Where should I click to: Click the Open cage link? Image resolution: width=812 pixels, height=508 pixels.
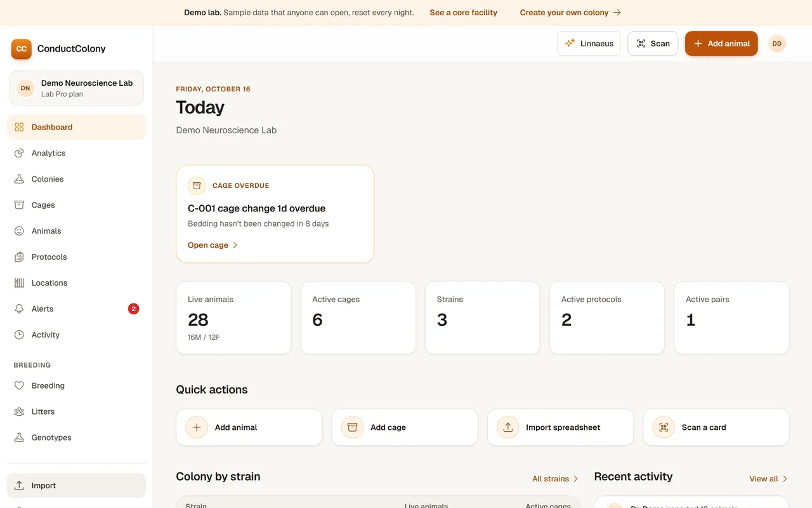click(213, 245)
